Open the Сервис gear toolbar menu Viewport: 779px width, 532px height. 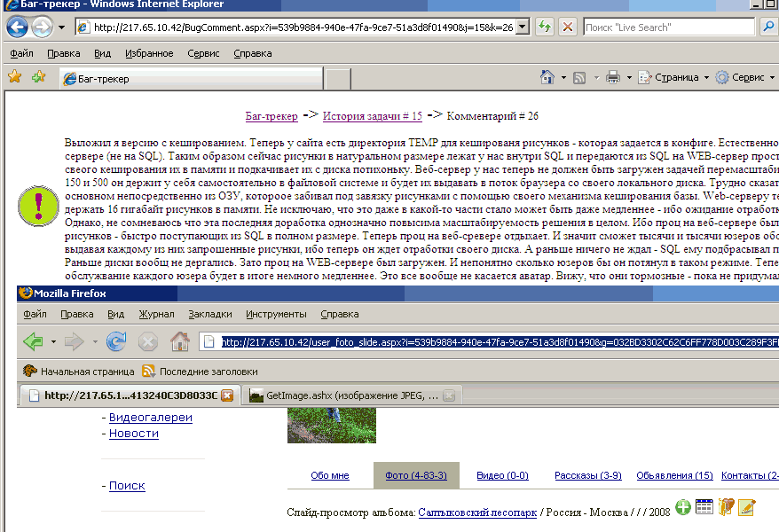click(x=744, y=77)
